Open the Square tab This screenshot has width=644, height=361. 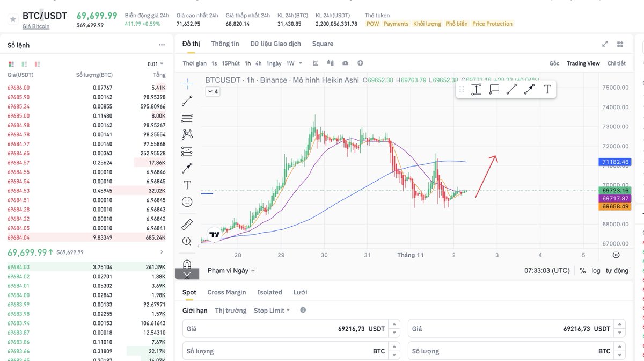tap(323, 44)
